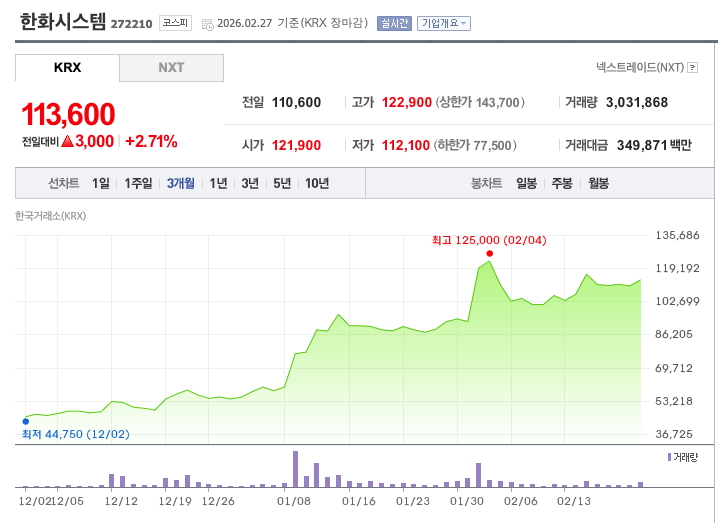Select the 1일 line chart period

point(101,184)
